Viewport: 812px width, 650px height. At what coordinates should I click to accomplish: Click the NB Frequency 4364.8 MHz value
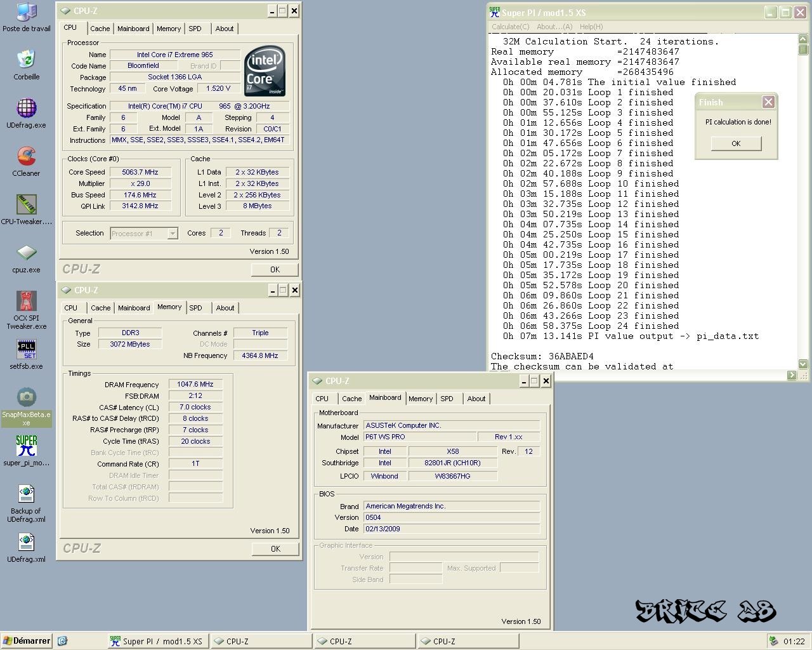[260, 355]
